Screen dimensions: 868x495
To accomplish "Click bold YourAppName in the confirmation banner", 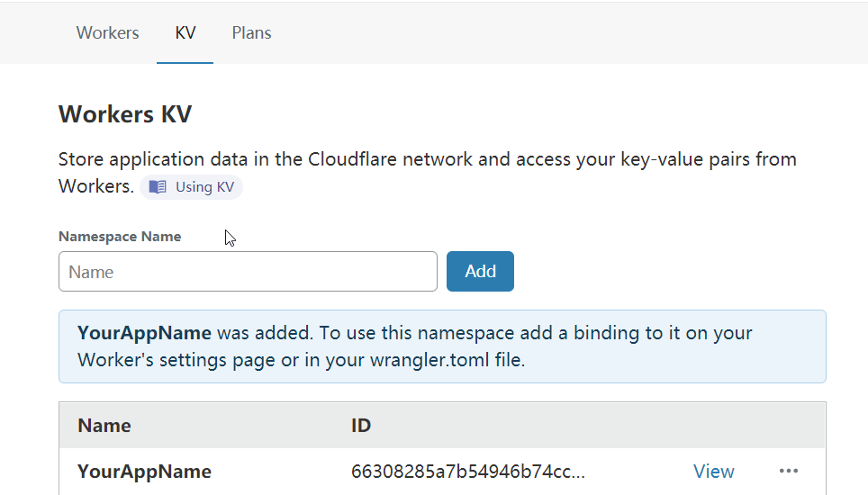I will [144, 333].
